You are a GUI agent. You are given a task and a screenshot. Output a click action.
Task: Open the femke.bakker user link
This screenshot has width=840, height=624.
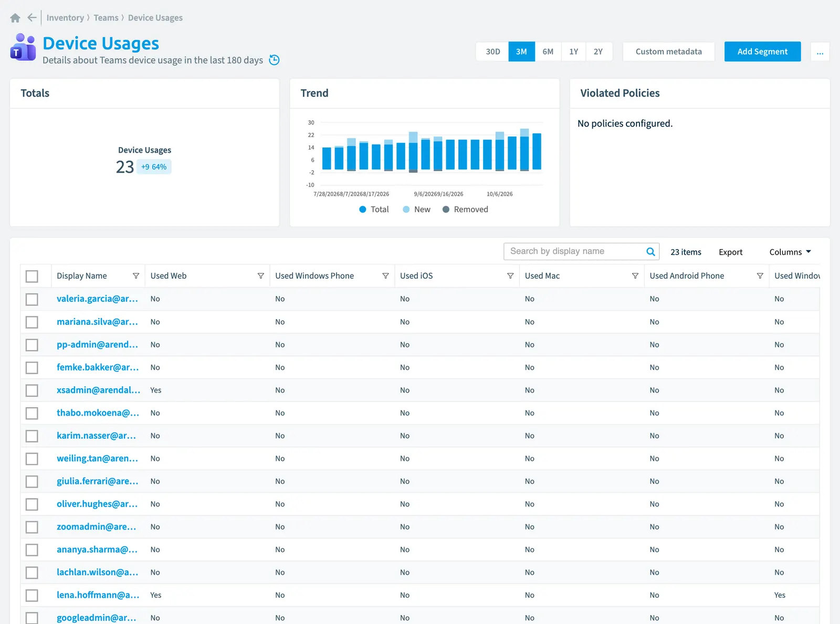98,367
